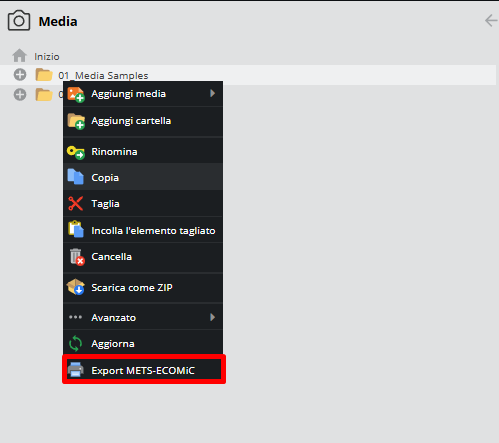
Task: Select Taglia in the context menu
Action: coord(143,203)
